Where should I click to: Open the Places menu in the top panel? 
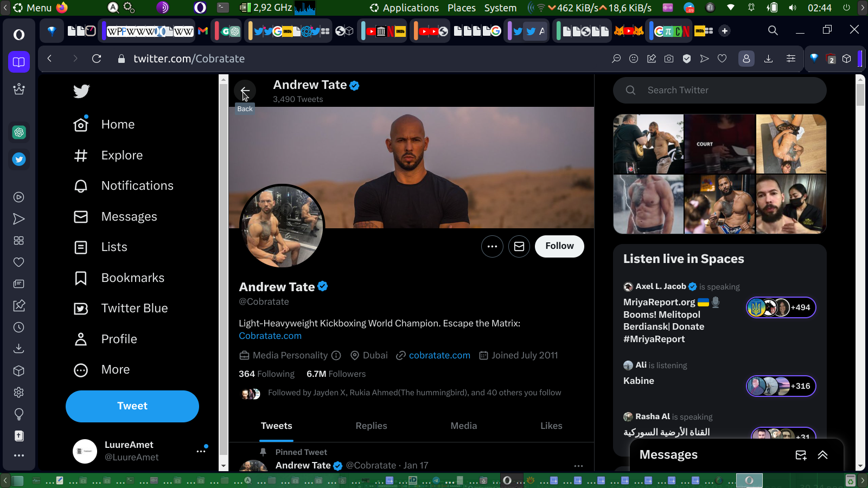[462, 8]
